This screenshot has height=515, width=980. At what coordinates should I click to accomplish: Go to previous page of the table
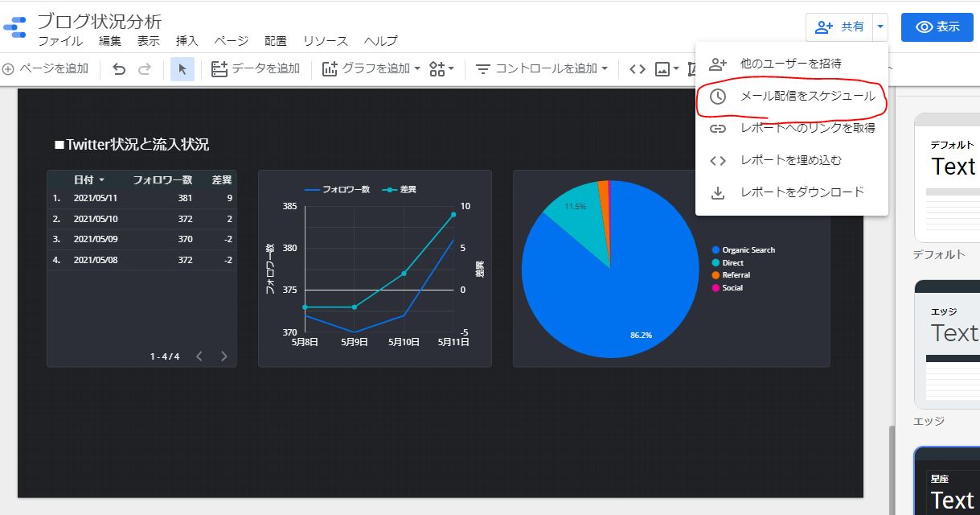(200, 356)
